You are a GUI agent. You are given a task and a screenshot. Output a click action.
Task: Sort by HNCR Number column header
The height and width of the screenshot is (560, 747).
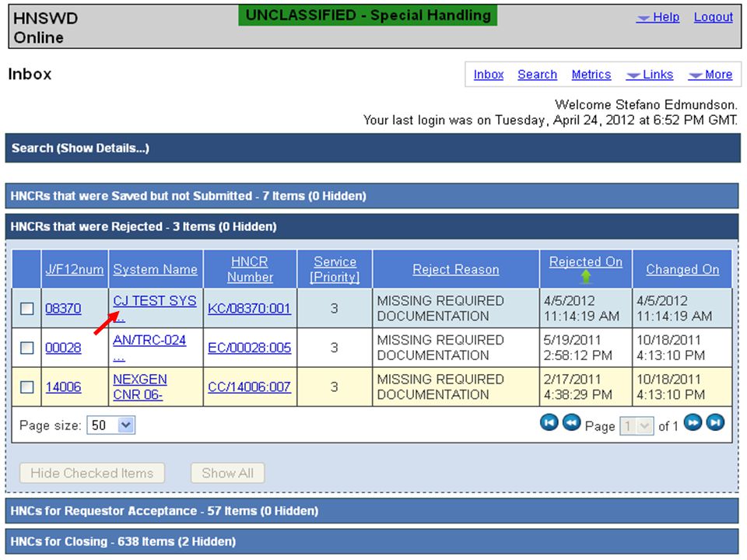tap(250, 270)
